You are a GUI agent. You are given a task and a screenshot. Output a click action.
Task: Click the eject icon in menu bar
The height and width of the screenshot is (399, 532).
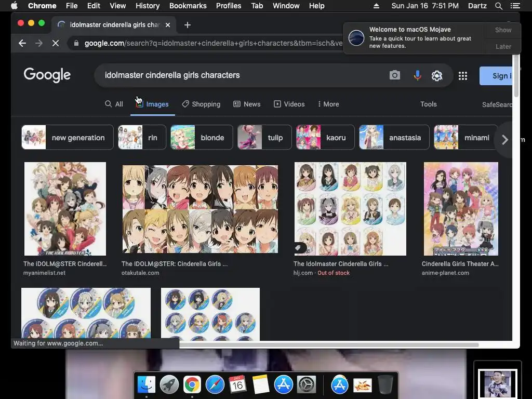376,6
